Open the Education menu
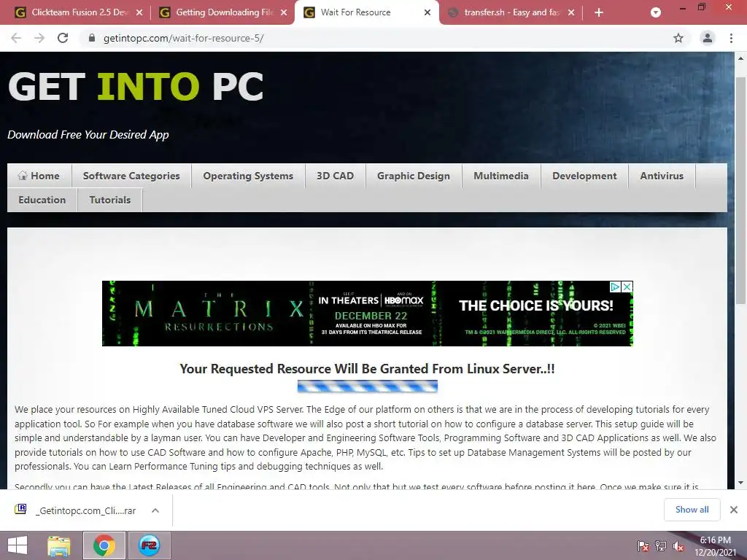 click(x=42, y=200)
